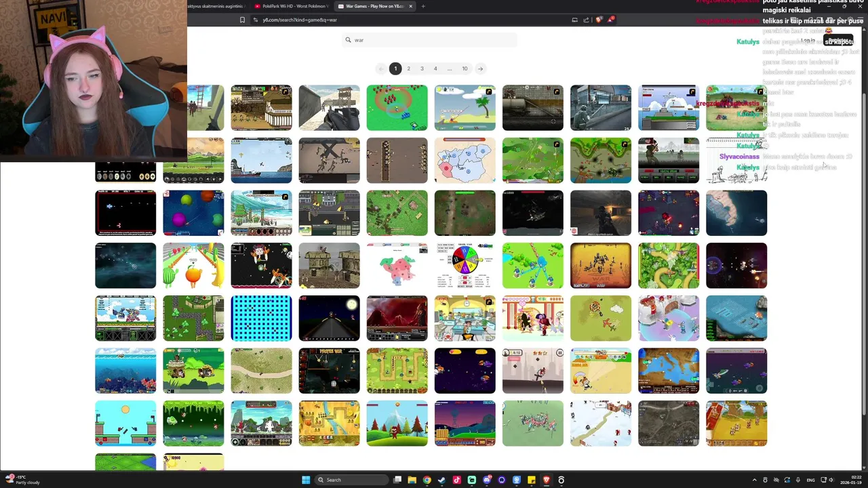Viewport: 868px width, 488px height.
Task: Open Task View from the taskbar
Action: [397, 480]
